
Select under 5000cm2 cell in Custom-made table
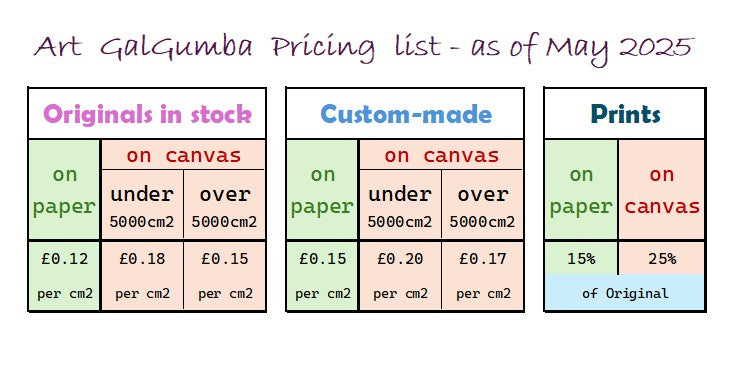click(x=400, y=205)
